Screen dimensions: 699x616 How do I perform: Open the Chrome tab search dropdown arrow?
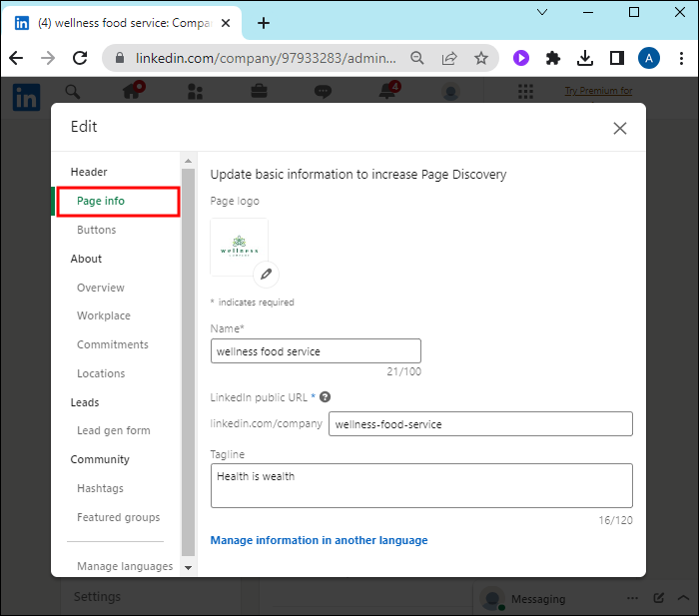[542, 12]
